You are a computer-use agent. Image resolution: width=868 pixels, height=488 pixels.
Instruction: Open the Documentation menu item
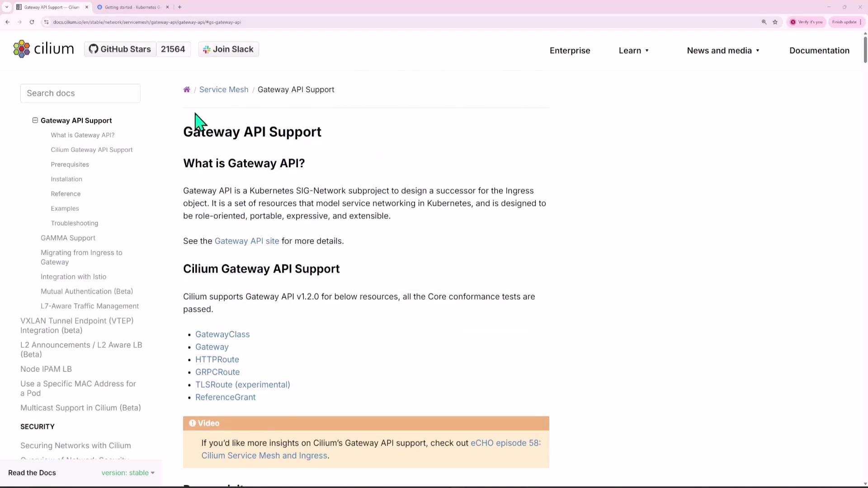(819, 51)
